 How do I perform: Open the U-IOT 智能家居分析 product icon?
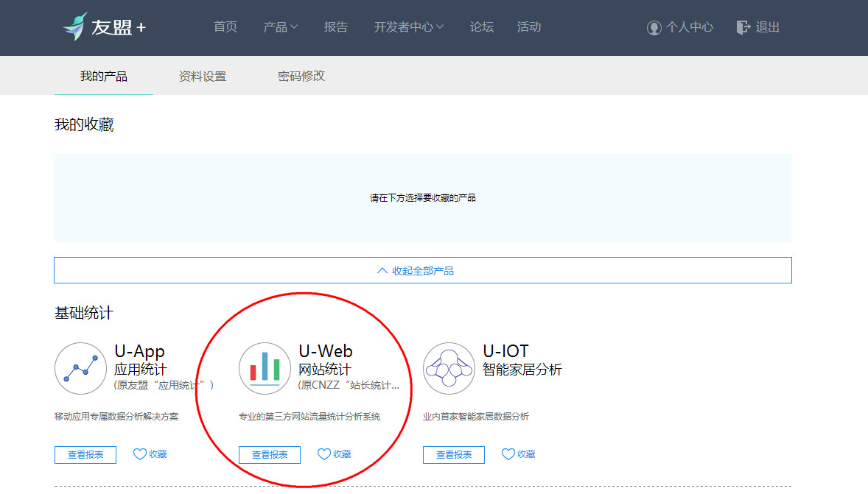pos(449,368)
